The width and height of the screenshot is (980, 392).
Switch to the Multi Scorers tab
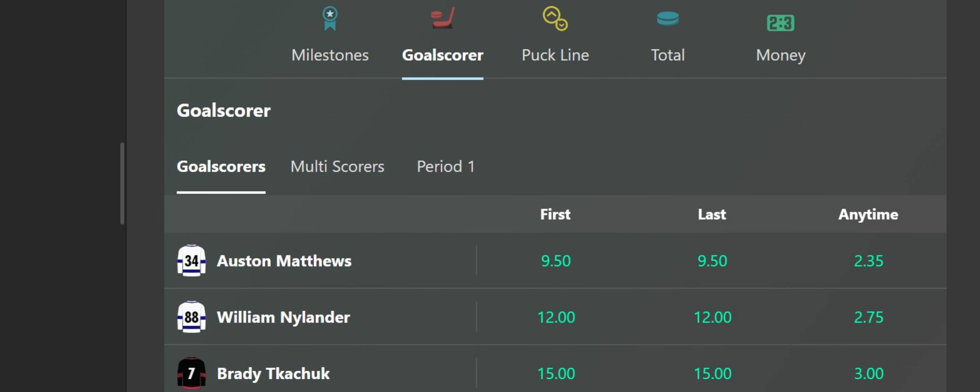(x=337, y=166)
